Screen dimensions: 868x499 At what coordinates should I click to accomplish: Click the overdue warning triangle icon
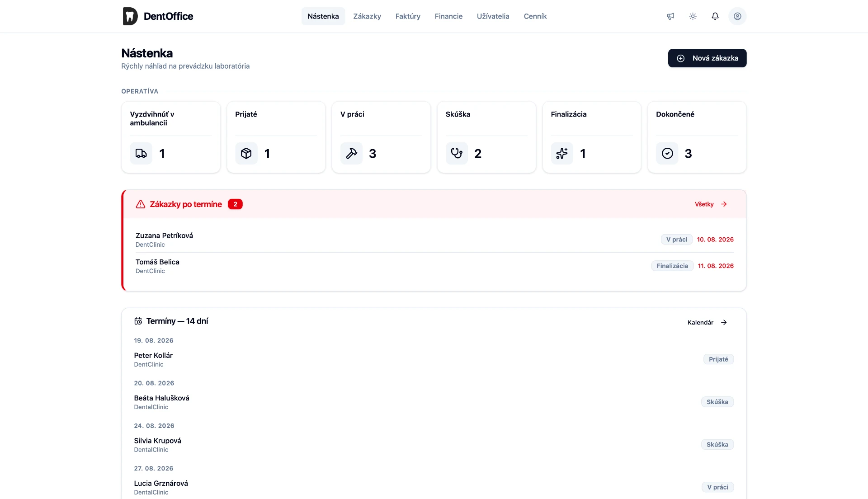point(141,204)
